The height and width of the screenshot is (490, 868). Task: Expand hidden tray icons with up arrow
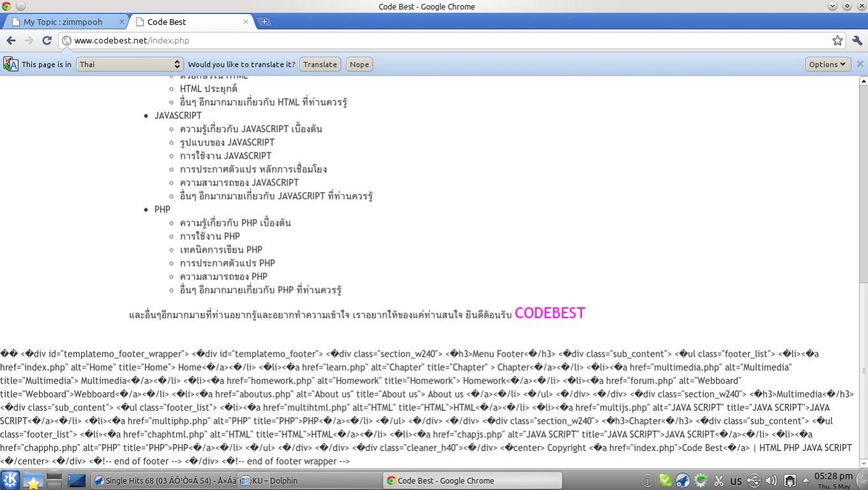pyautogui.click(x=805, y=480)
